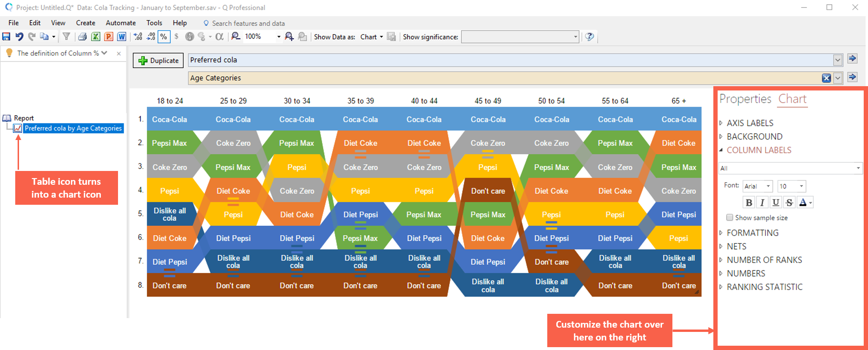Open the Arial font dropdown
The width and height of the screenshot is (868, 350).
click(758, 186)
